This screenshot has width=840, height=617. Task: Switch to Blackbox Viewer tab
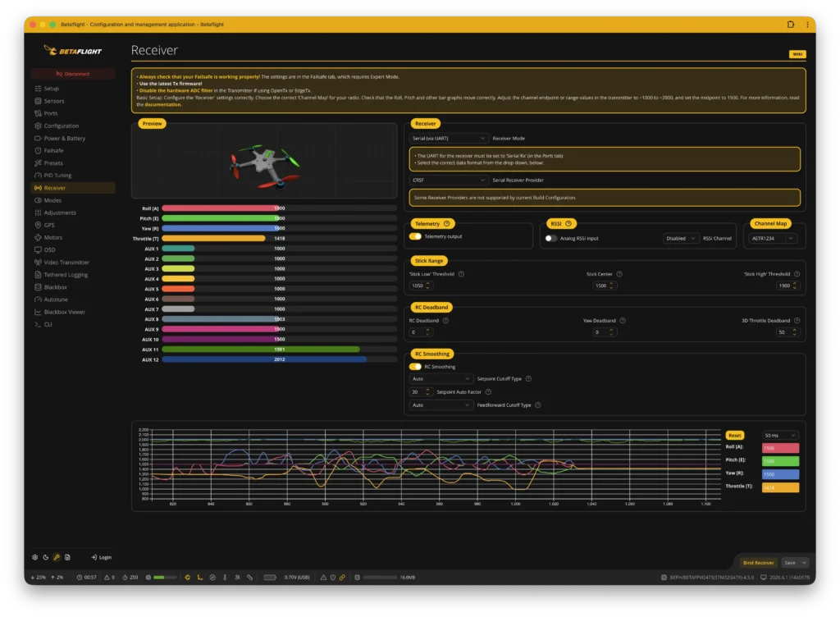tap(72, 312)
